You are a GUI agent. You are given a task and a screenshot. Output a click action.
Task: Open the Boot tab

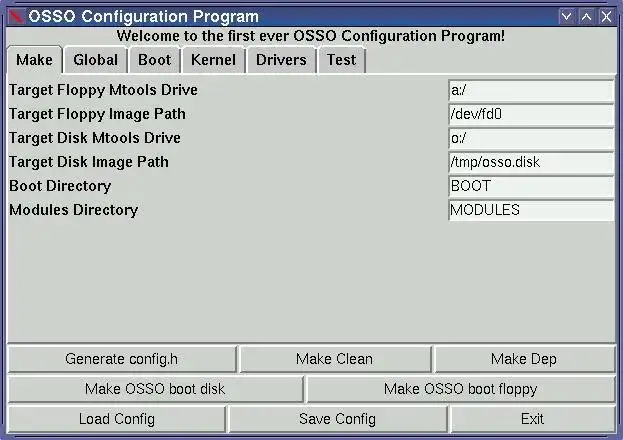tap(155, 60)
